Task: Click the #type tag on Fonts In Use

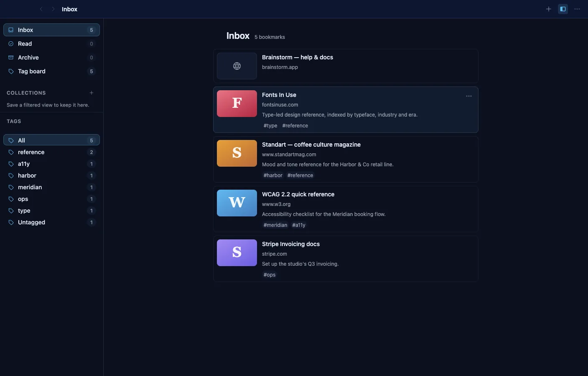Action: tap(270, 126)
